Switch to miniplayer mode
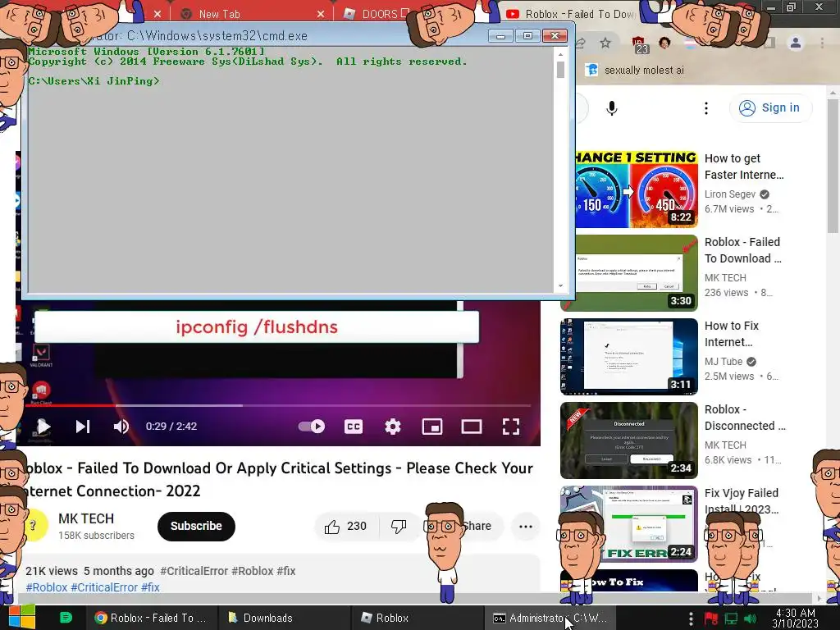Image resolution: width=840 pixels, height=630 pixels. point(432,427)
